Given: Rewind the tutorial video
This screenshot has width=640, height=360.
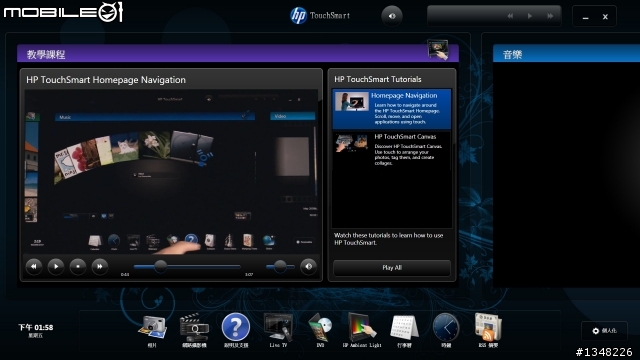Looking at the screenshot, I should [34, 267].
